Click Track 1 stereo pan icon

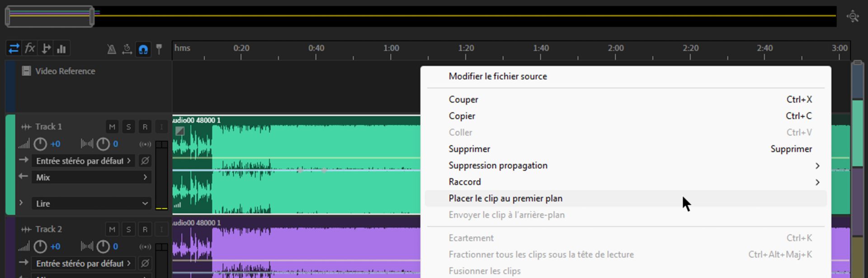(x=87, y=144)
